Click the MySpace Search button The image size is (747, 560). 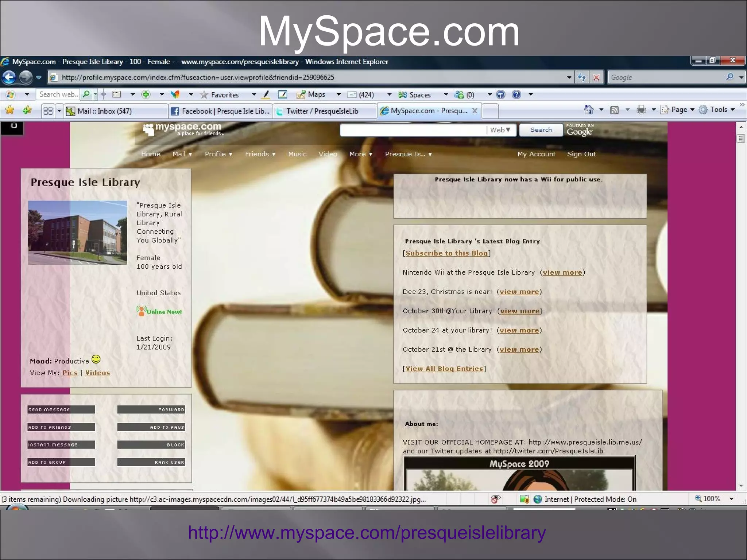click(x=541, y=130)
